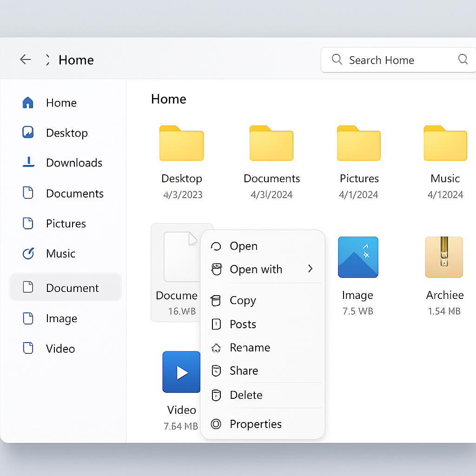Choose Delete from the context menu
Viewport: 476px width, 476px height.
tap(263, 395)
